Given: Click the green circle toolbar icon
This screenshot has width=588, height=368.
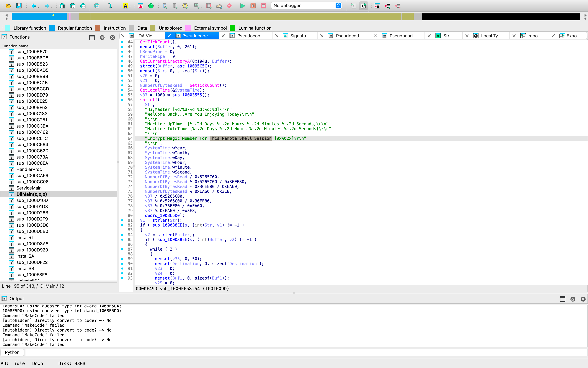Looking at the screenshot, I should pyautogui.click(x=151, y=6).
